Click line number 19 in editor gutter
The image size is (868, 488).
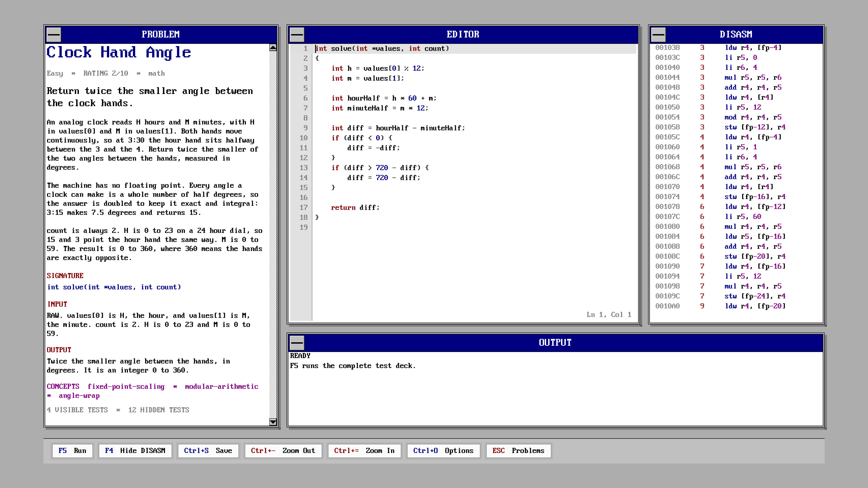[x=304, y=227]
